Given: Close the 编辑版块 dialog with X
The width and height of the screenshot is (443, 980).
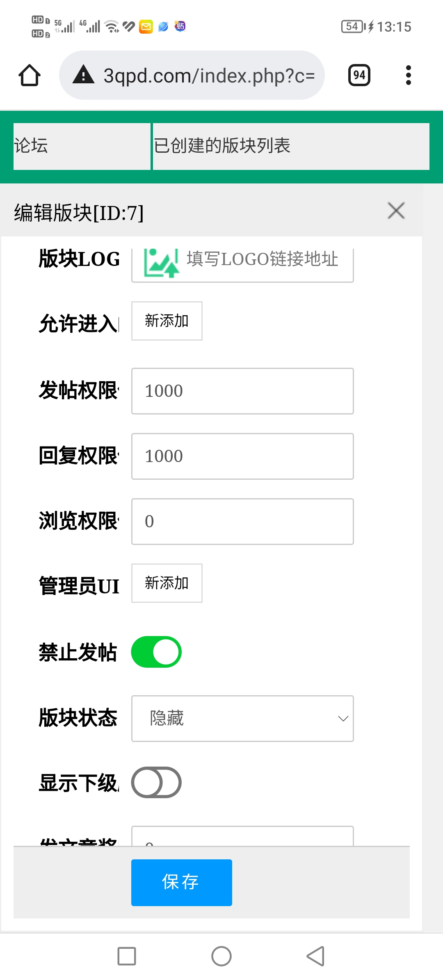Looking at the screenshot, I should 396,211.
